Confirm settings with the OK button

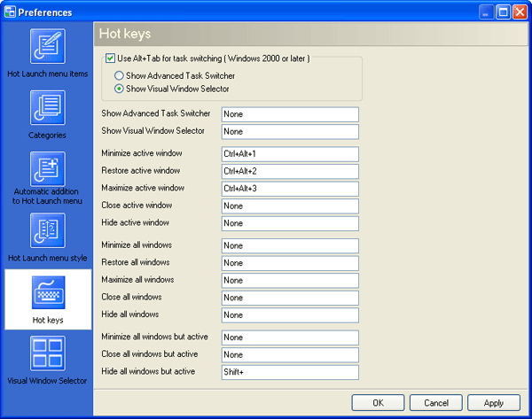pos(378,403)
